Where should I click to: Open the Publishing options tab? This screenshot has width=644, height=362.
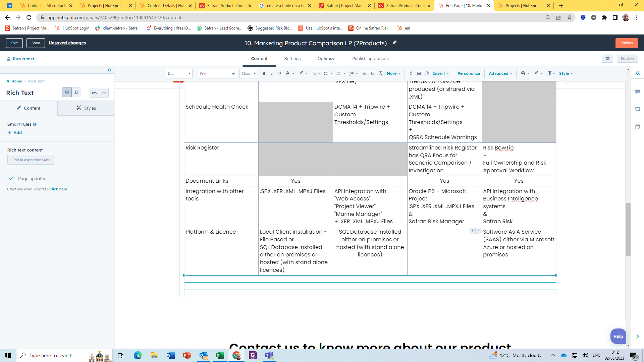pos(370,59)
